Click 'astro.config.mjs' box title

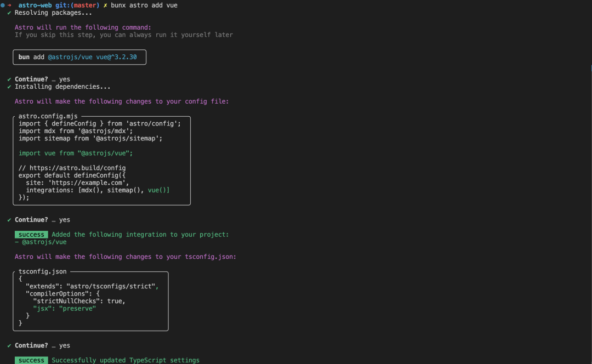click(x=48, y=116)
